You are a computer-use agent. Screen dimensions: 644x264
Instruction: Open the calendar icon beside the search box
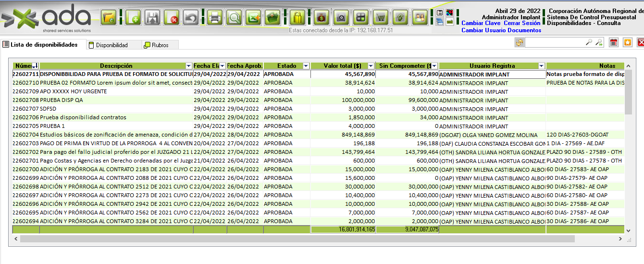point(614,42)
